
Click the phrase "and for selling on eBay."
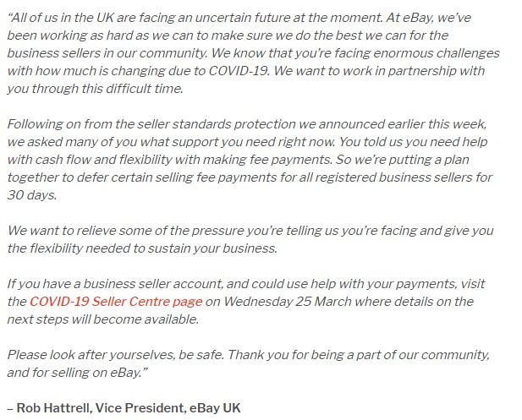(x=77, y=372)
